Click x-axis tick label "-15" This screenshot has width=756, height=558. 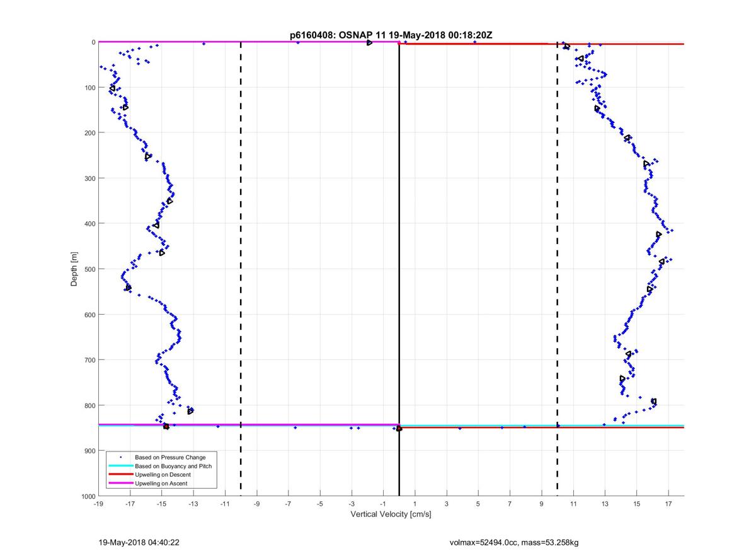pyautogui.click(x=161, y=504)
